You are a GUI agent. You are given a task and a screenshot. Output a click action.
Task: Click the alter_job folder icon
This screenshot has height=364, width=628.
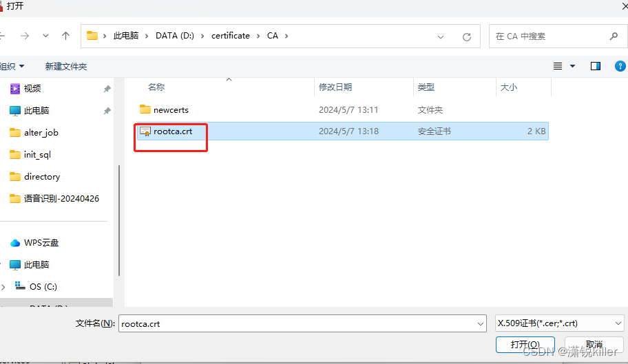click(15, 132)
